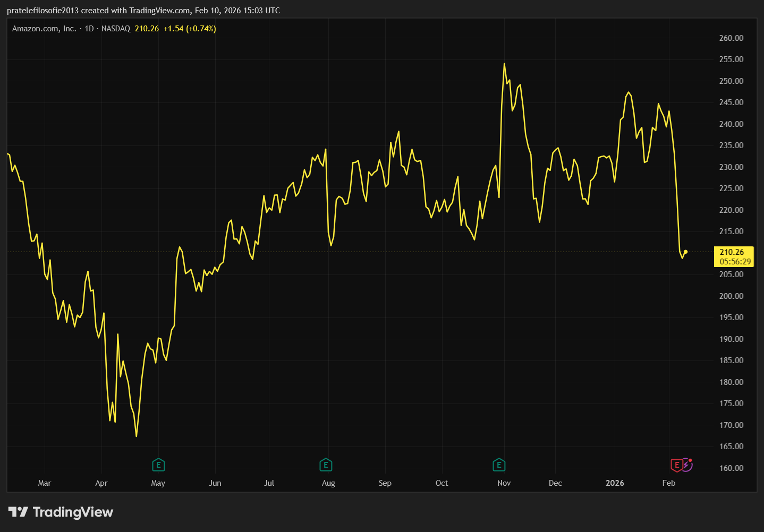Click the Amazon.com, Inc. symbol name
764x532 pixels.
(44, 29)
